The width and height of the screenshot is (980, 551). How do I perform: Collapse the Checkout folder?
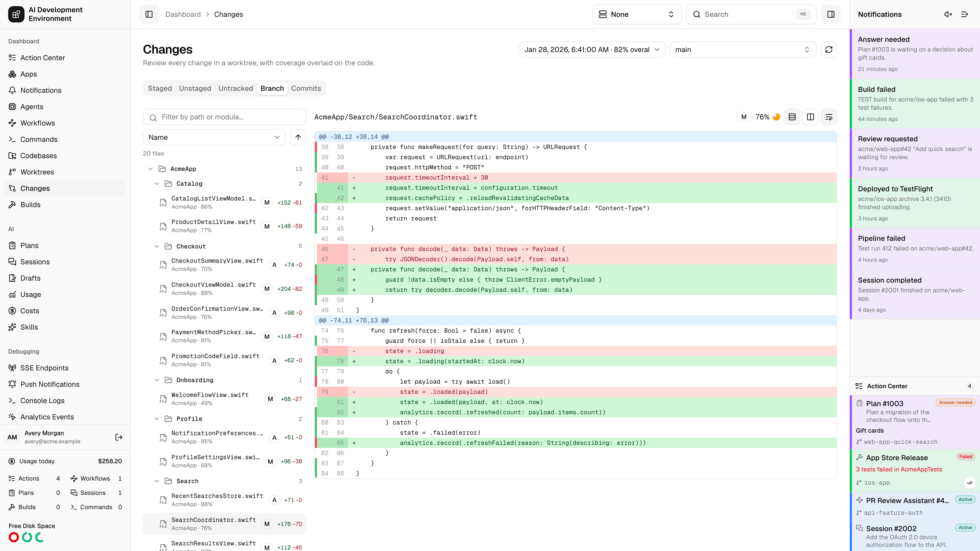pos(157,246)
